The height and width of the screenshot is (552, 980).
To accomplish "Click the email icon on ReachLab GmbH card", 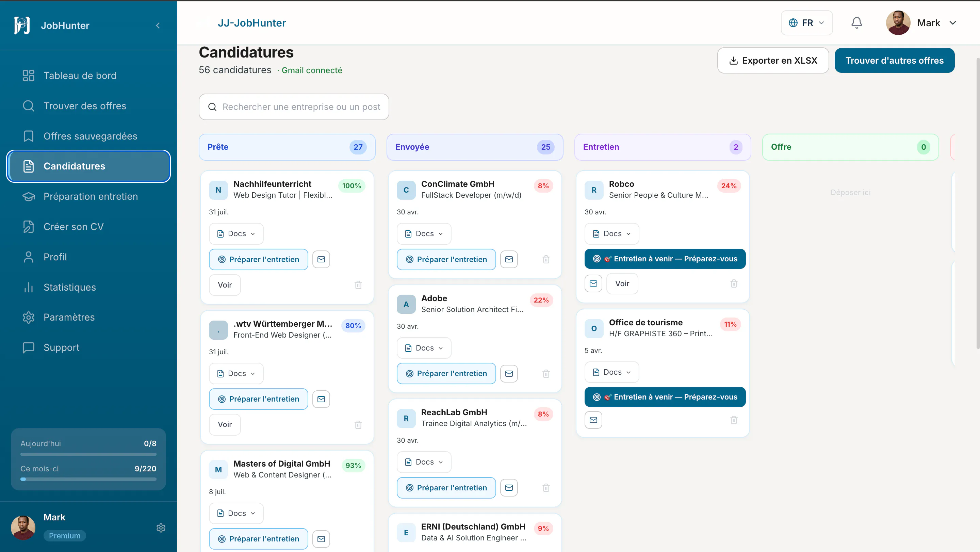I will pyautogui.click(x=509, y=488).
